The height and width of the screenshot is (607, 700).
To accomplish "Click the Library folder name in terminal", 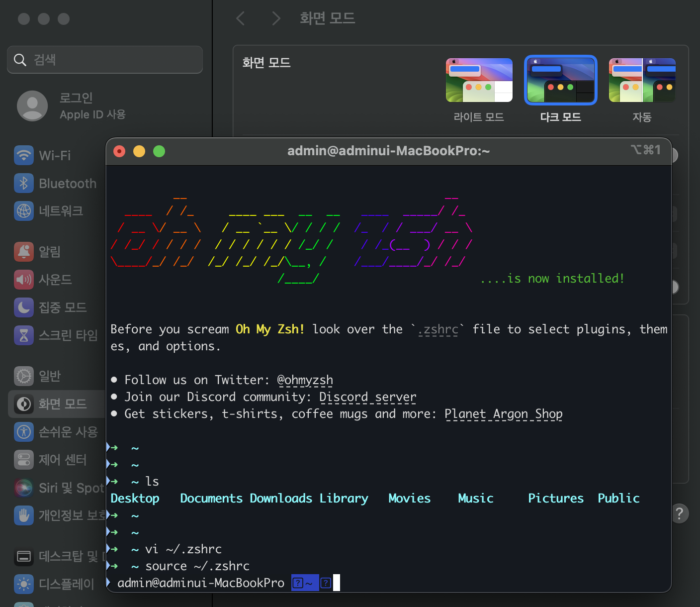I will 344,499.
